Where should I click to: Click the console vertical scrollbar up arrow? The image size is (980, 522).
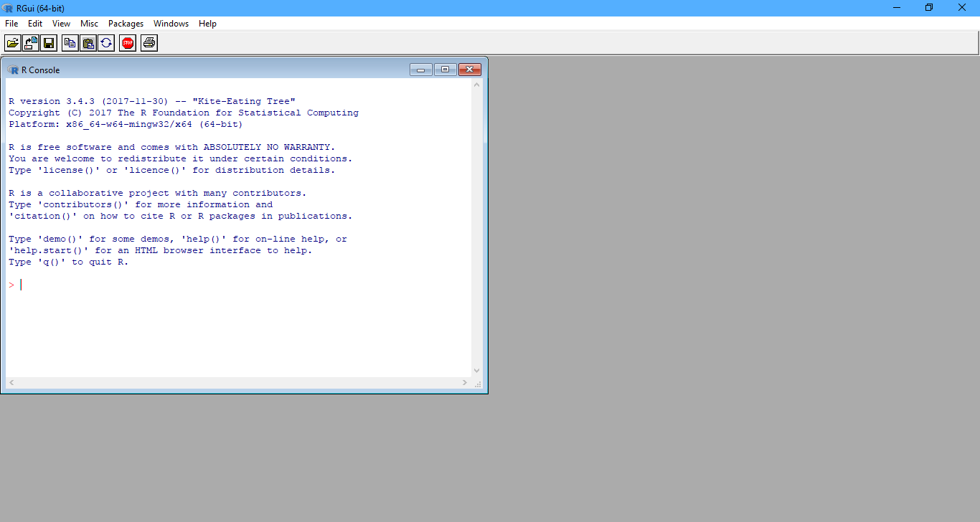(477, 85)
